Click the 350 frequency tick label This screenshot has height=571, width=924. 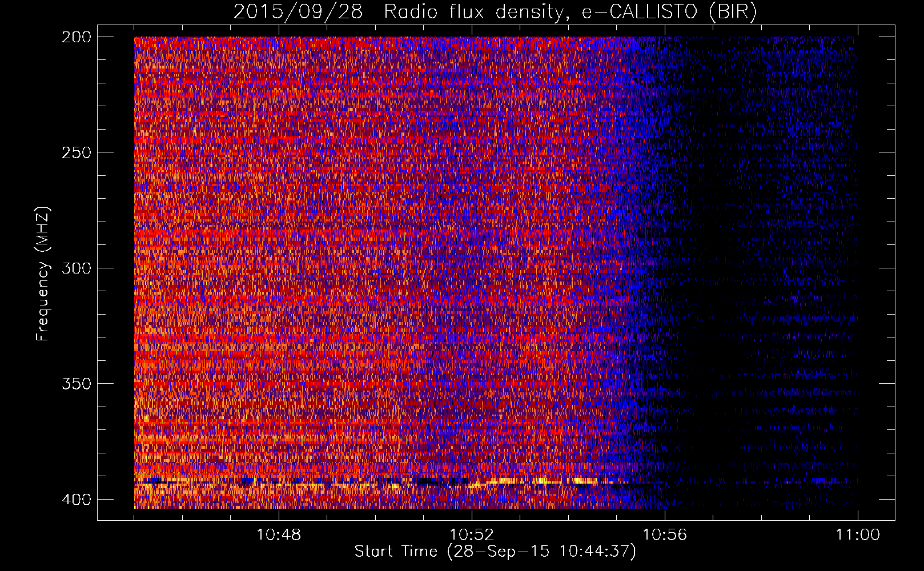click(x=76, y=384)
